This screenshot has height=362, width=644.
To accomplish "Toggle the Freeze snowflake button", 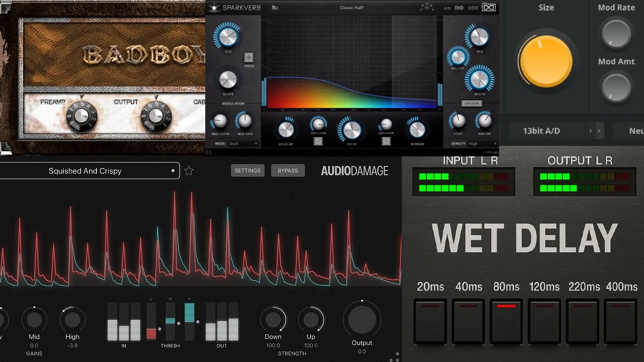I will [249, 57].
